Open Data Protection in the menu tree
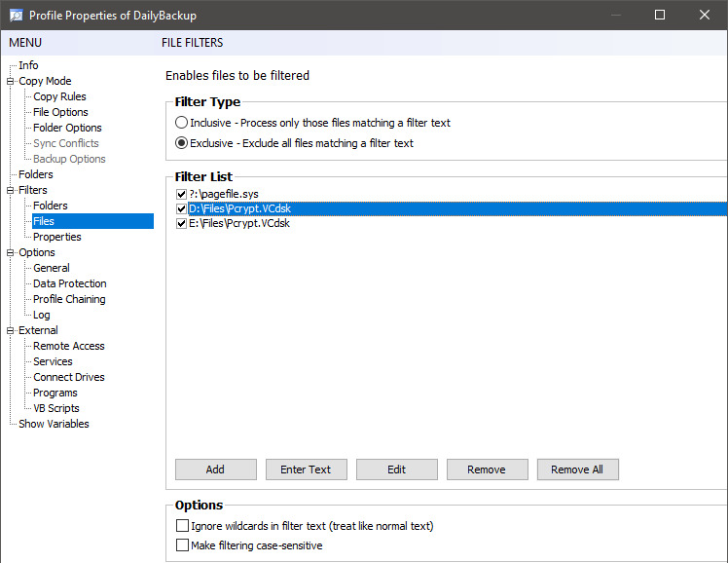The image size is (728, 563). (69, 283)
